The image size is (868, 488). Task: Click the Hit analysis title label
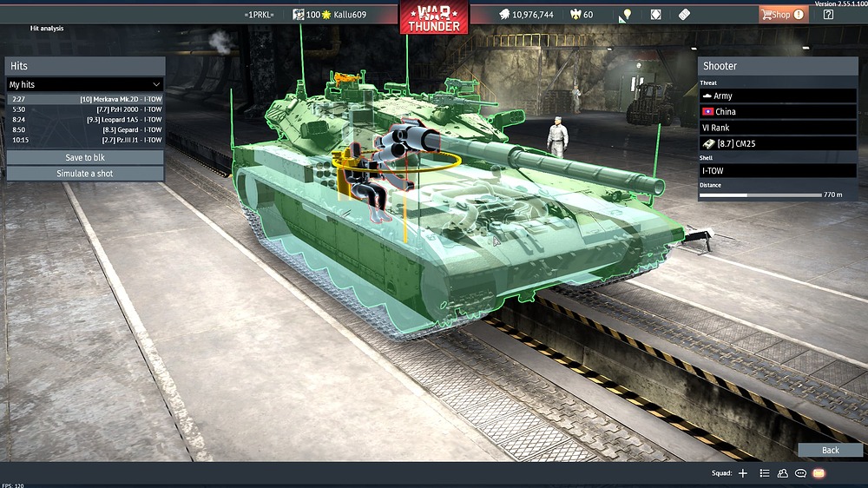click(47, 29)
